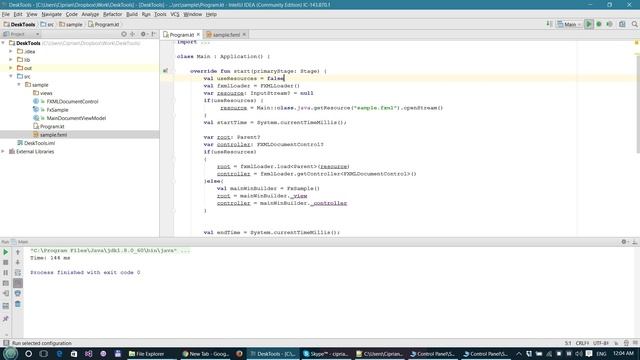
Task: Start the debug session with the bug icon
Action: click(x=599, y=24)
